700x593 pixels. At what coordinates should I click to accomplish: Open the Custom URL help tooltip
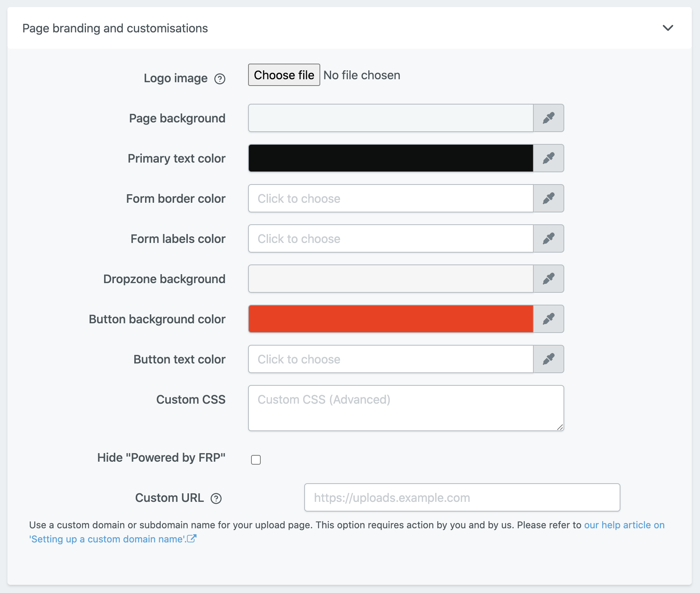pos(216,498)
